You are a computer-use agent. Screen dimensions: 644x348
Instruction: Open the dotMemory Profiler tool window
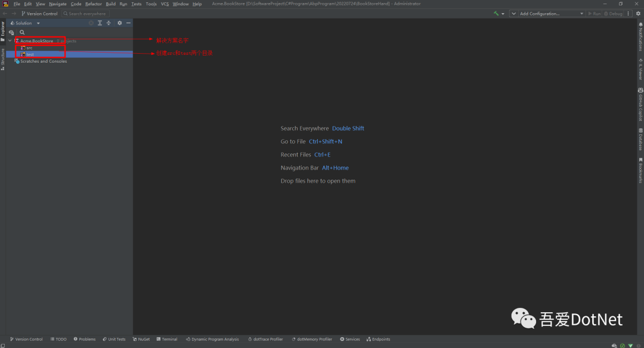tap(312, 340)
